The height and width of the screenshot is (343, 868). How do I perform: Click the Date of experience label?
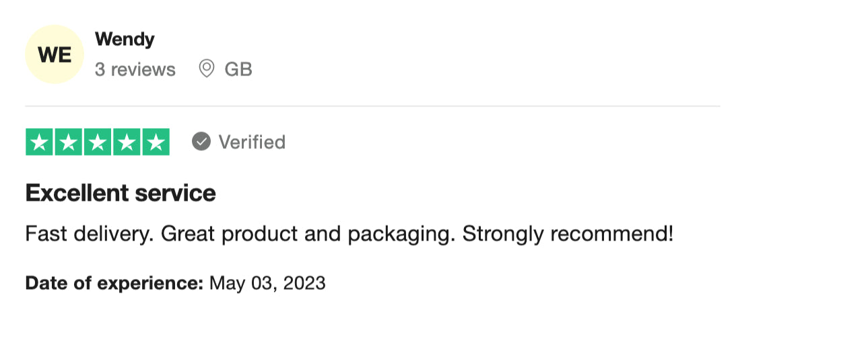[114, 283]
